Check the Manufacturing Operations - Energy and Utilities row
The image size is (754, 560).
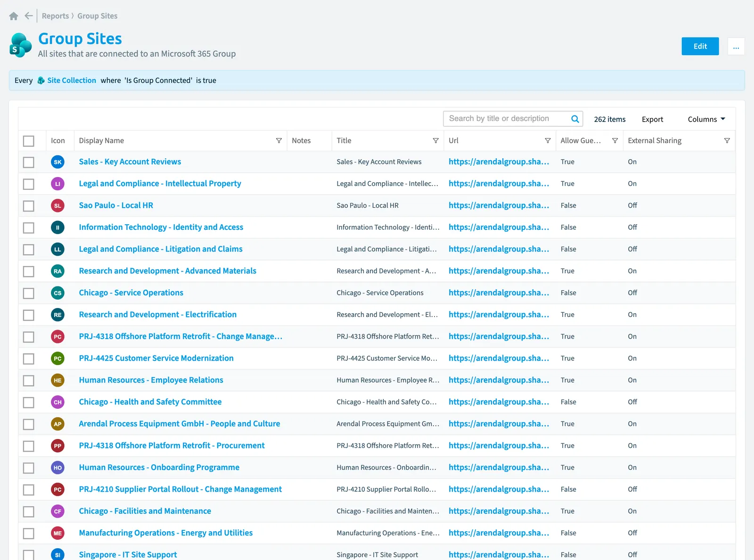point(29,534)
